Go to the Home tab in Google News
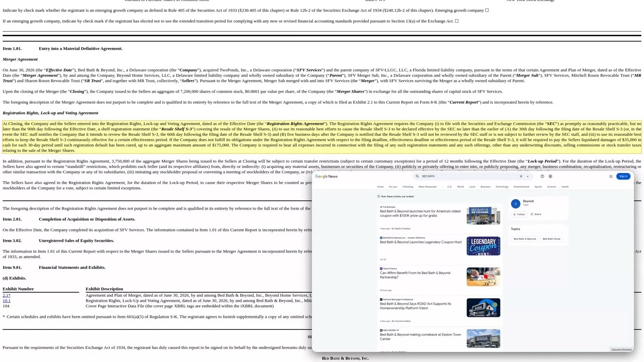The image size is (644, 362). (x=380, y=187)
